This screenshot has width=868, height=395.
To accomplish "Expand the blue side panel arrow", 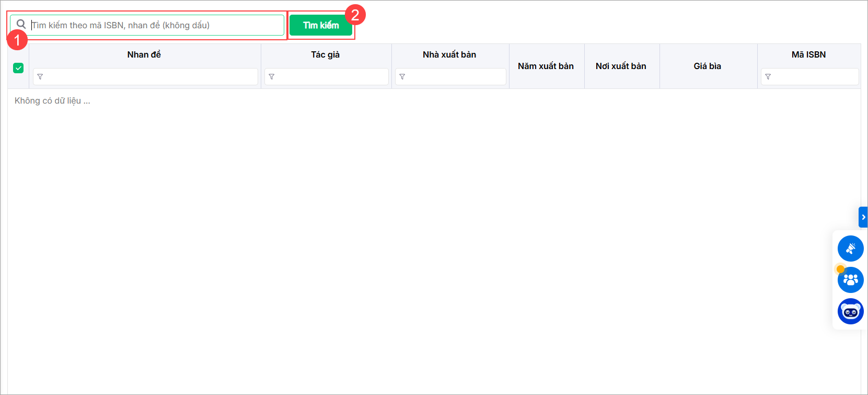I will [863, 217].
